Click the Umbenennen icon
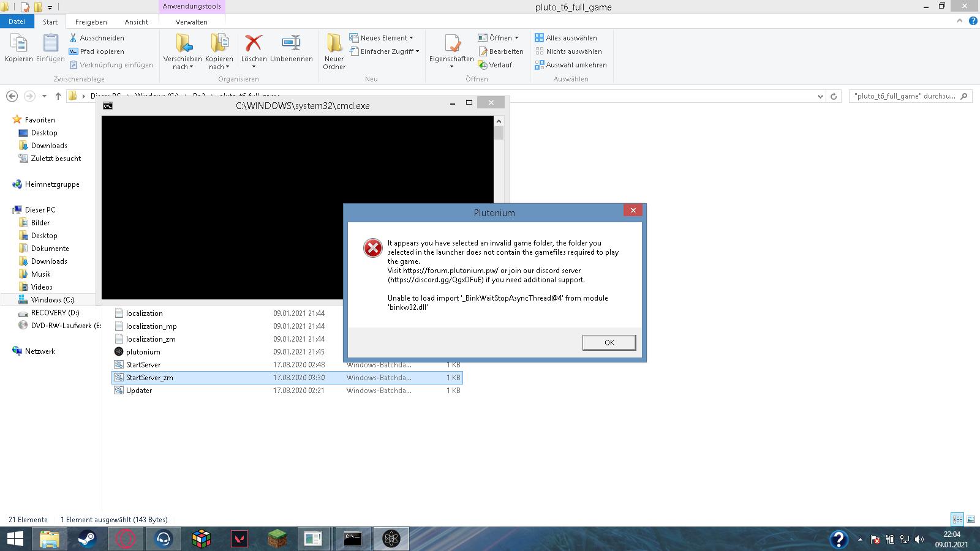This screenshot has width=980, height=551. (x=292, y=48)
